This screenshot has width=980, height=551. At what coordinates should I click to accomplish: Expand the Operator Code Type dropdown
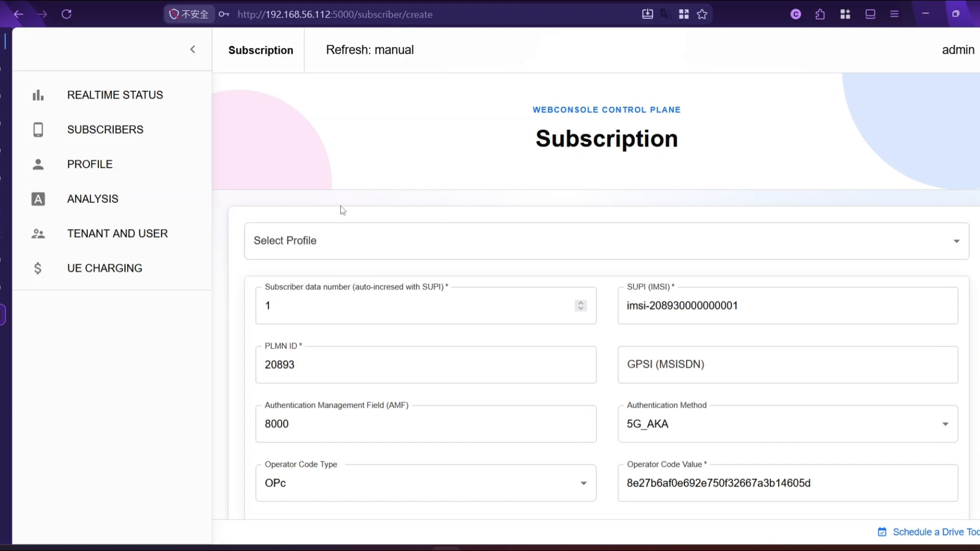[x=426, y=483]
